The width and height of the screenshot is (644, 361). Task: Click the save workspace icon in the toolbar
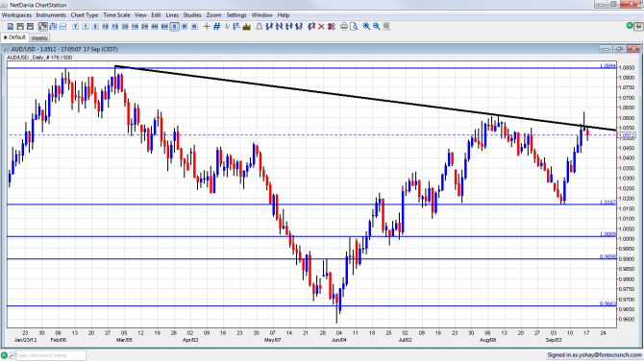[x=30, y=26]
